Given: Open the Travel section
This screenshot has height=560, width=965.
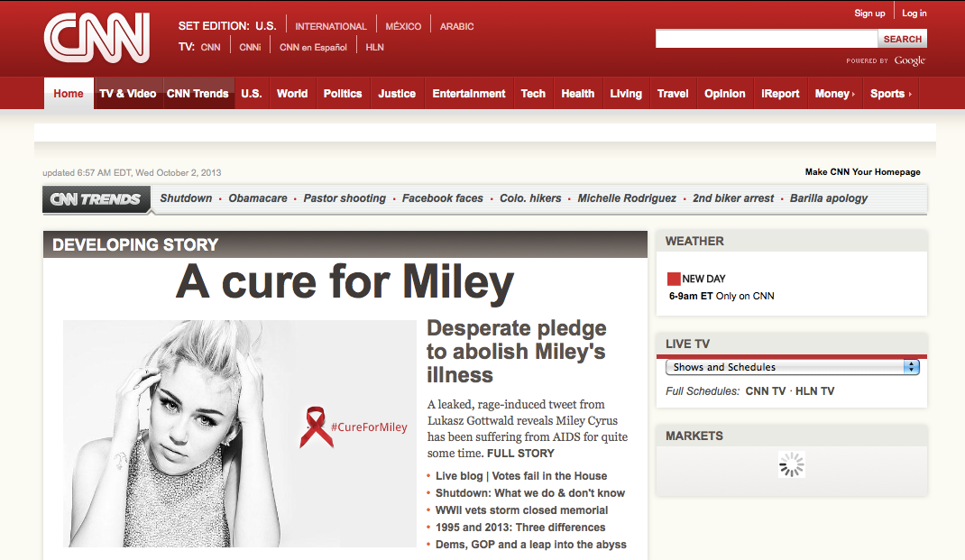Looking at the screenshot, I should (x=673, y=94).
